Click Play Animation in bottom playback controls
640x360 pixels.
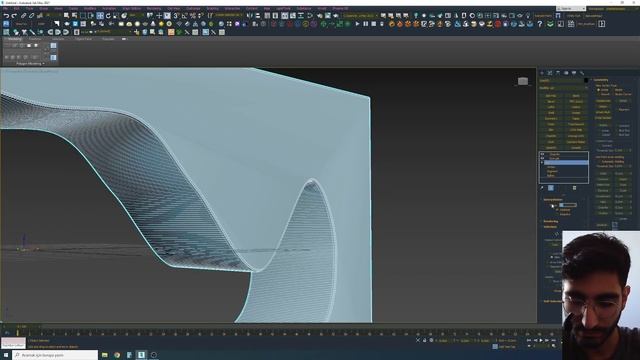click(542, 340)
